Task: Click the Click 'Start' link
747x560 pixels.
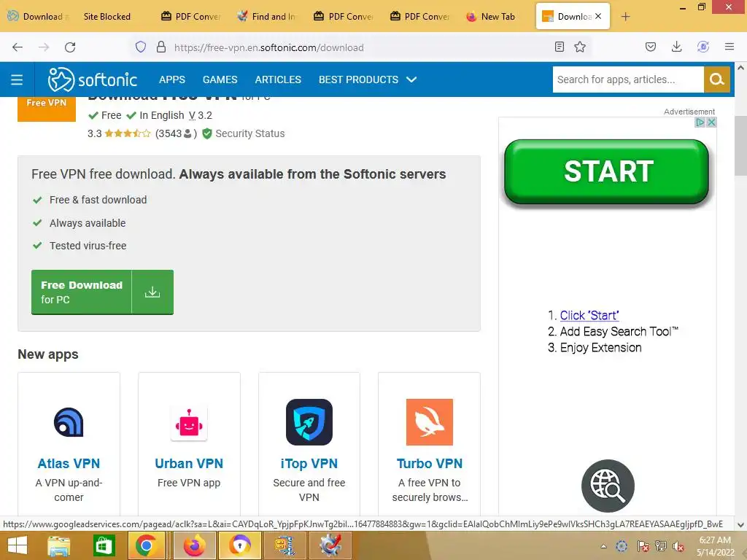Action: [589, 315]
